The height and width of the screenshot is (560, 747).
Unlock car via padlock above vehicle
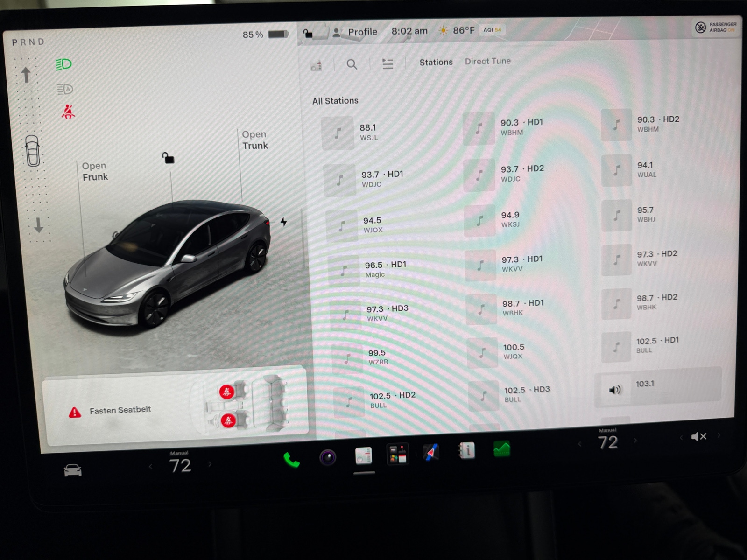168,158
